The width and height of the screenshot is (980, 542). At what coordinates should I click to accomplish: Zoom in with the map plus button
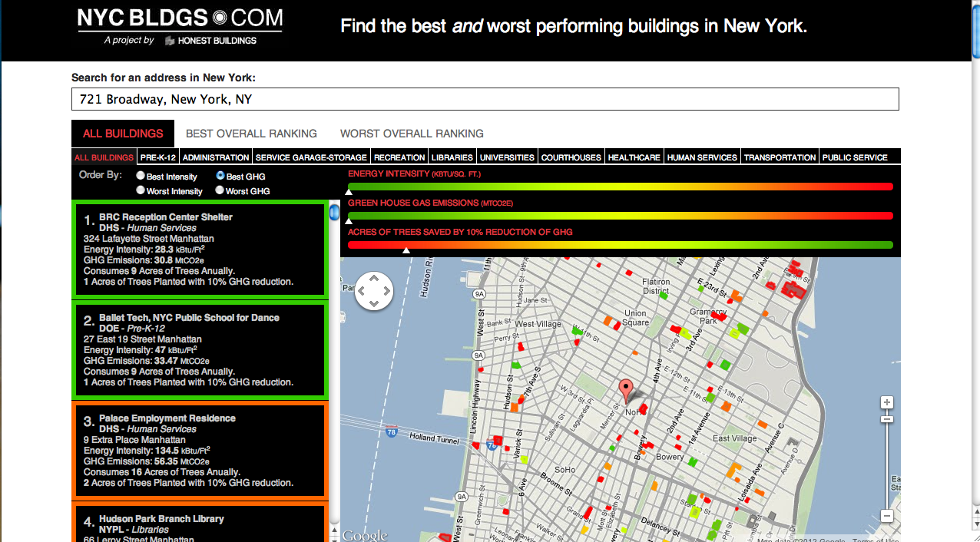pos(887,403)
